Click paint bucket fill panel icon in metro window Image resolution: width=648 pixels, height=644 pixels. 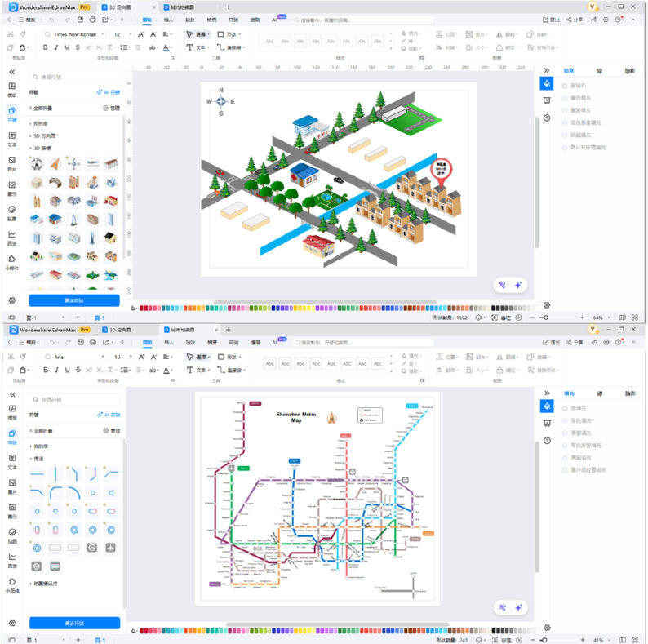[547, 406]
